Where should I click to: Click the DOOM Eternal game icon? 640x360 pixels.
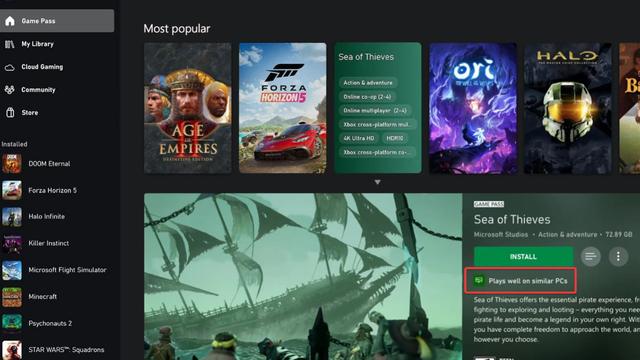pyautogui.click(x=12, y=164)
